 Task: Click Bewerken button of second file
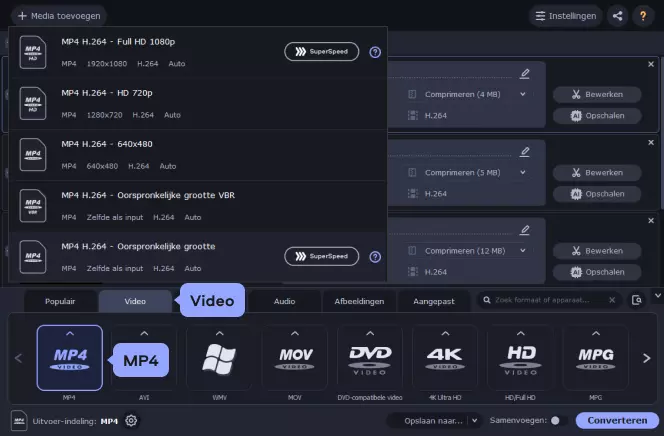[x=597, y=173]
